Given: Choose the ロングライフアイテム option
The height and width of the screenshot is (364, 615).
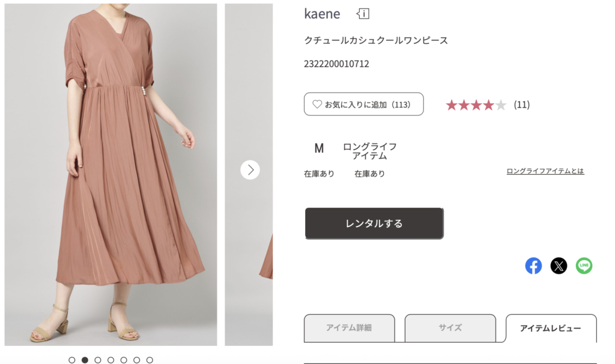Looking at the screenshot, I should (369, 151).
